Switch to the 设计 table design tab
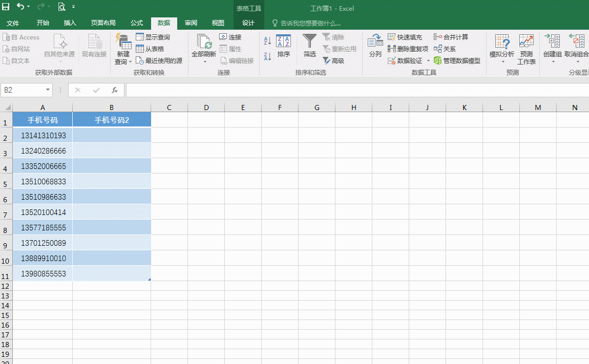This screenshot has width=589, height=364. (x=248, y=23)
